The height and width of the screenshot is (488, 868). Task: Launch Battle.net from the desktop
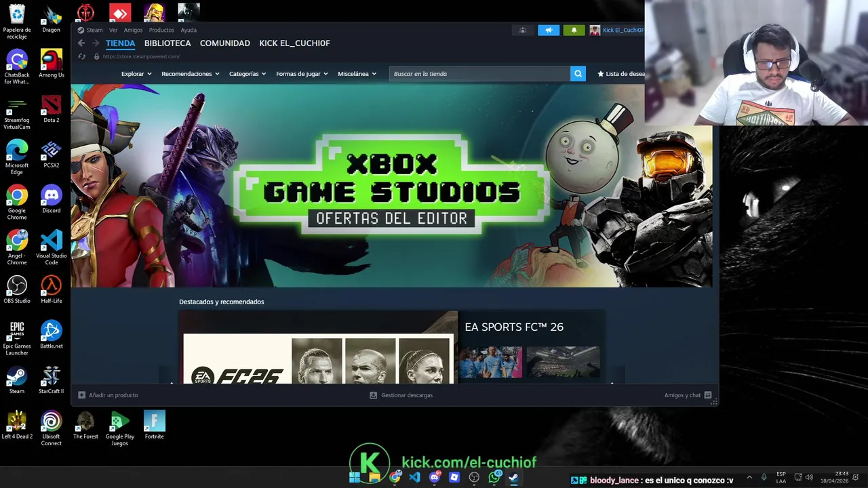coord(51,335)
